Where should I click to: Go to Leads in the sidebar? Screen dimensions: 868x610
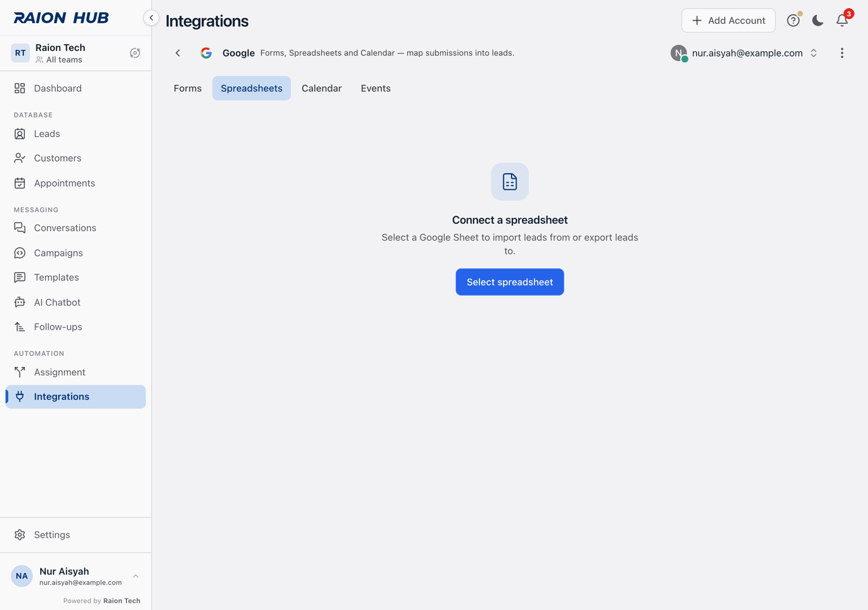75,134
